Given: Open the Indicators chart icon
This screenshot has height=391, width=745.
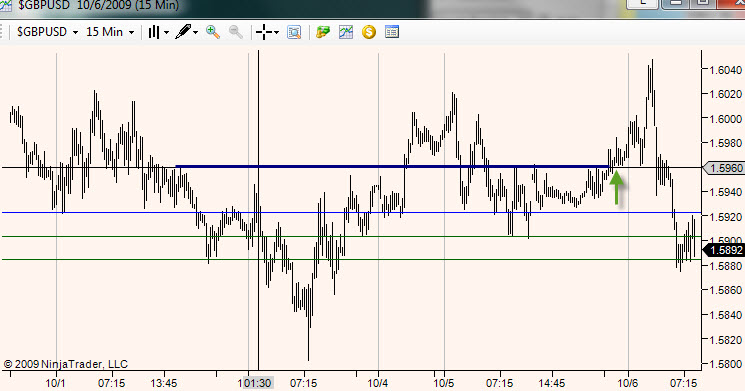Looking at the screenshot, I should coord(346,32).
